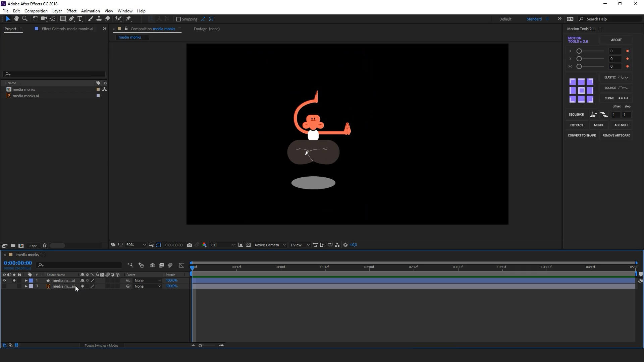The height and width of the screenshot is (362, 644).
Task: Click the snapshot camera icon
Action: 190,245
